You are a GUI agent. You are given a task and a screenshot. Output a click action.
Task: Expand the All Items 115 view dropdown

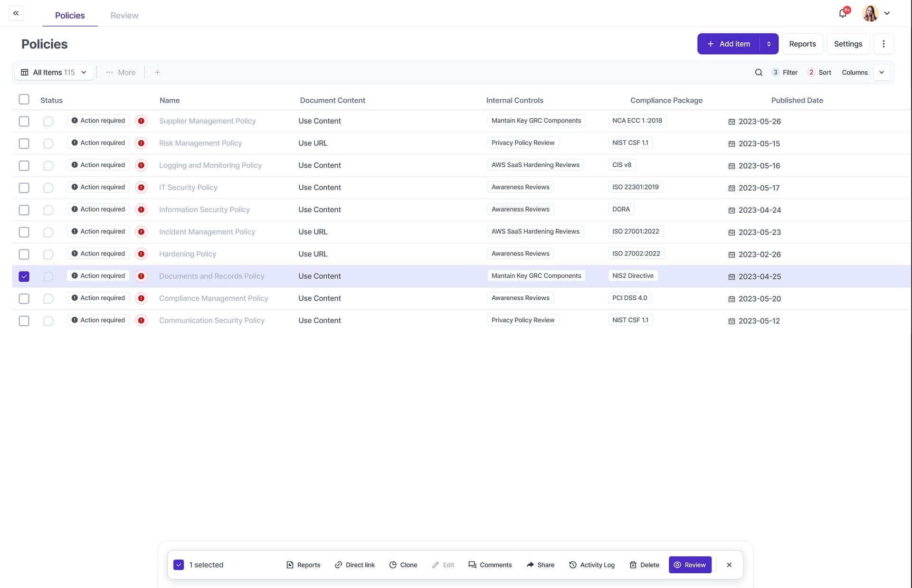54,72
